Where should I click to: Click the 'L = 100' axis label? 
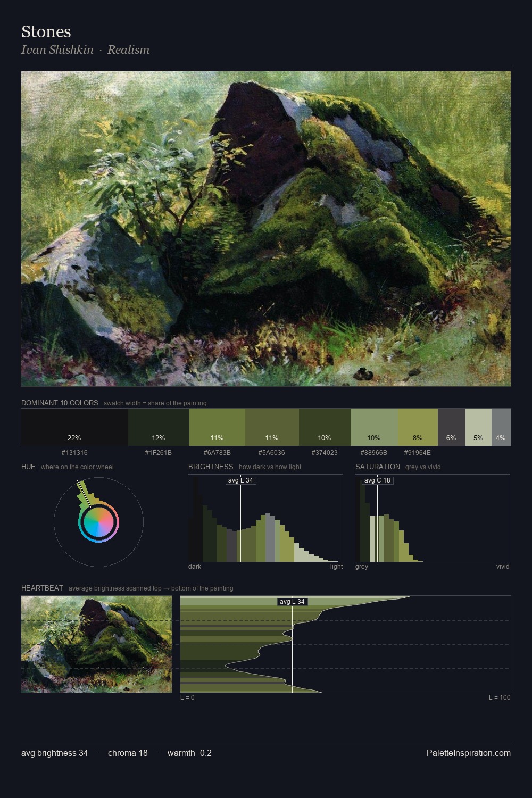(x=500, y=697)
